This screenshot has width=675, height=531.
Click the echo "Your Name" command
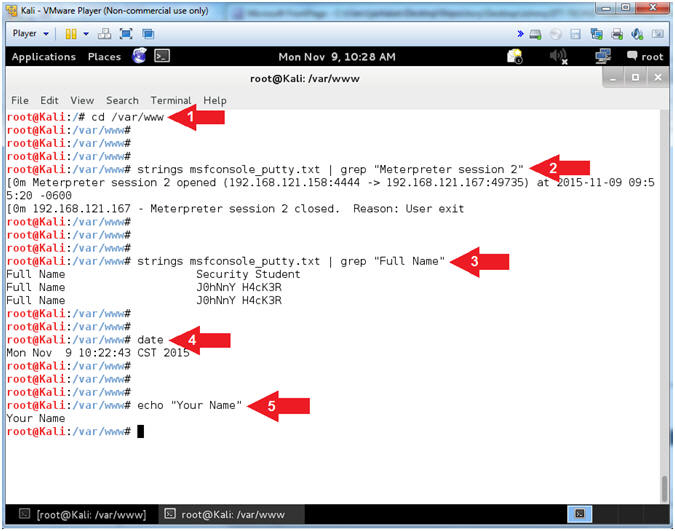tap(189, 405)
